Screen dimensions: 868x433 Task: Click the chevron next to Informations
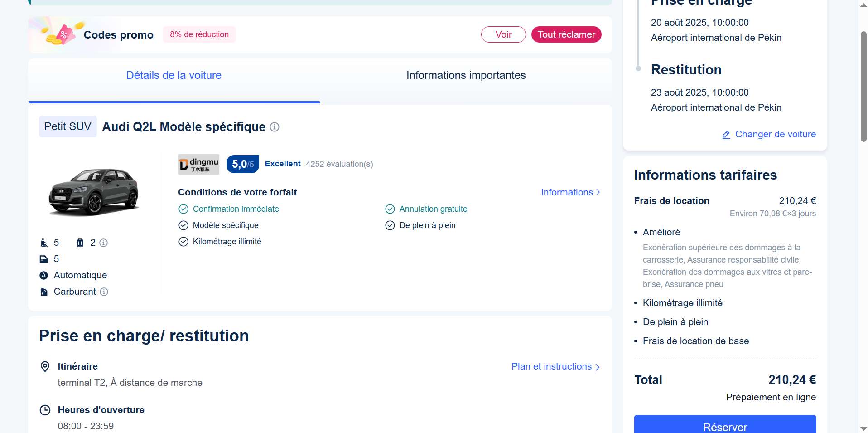pyautogui.click(x=598, y=192)
